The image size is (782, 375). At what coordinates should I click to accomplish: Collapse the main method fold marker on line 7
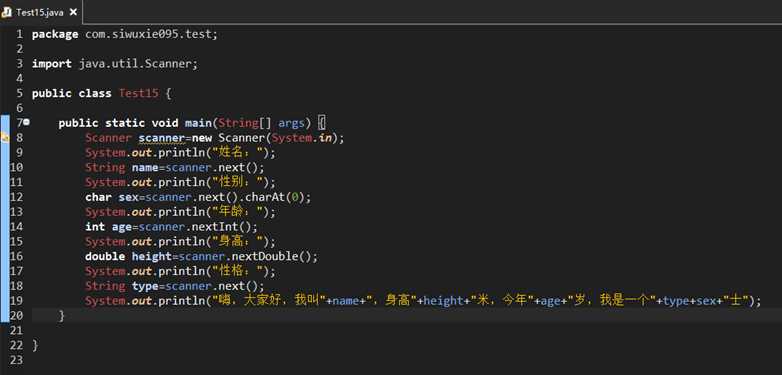coord(26,122)
